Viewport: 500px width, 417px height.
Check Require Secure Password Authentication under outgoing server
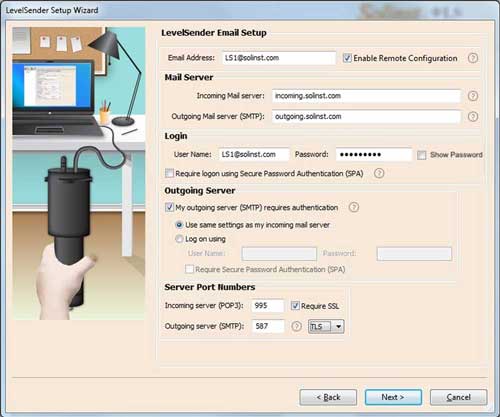(189, 269)
